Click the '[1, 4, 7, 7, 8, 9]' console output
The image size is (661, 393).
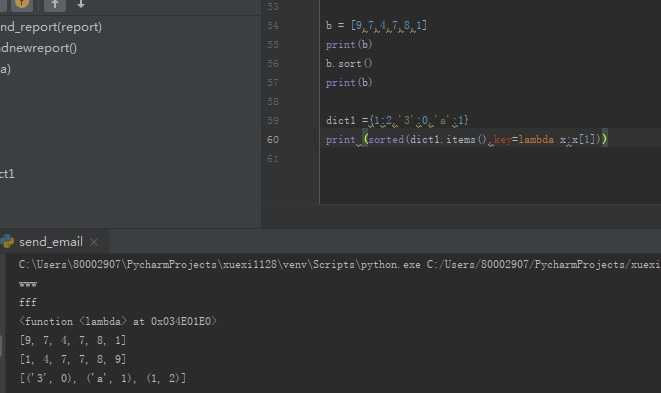(x=73, y=359)
